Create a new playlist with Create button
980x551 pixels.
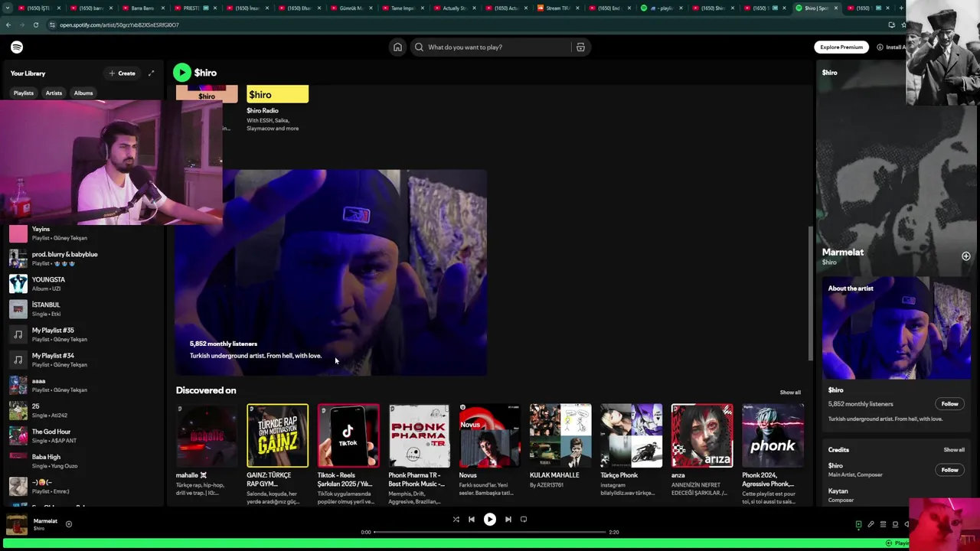point(122,73)
